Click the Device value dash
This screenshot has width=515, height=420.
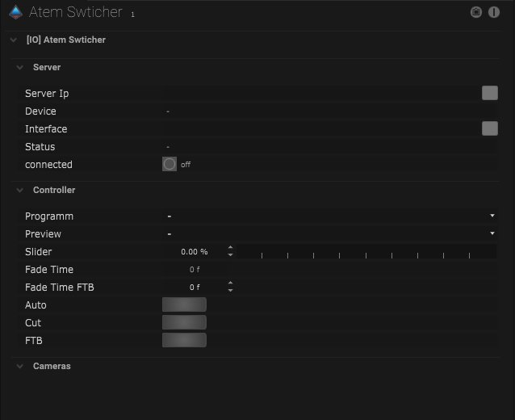[x=168, y=111]
